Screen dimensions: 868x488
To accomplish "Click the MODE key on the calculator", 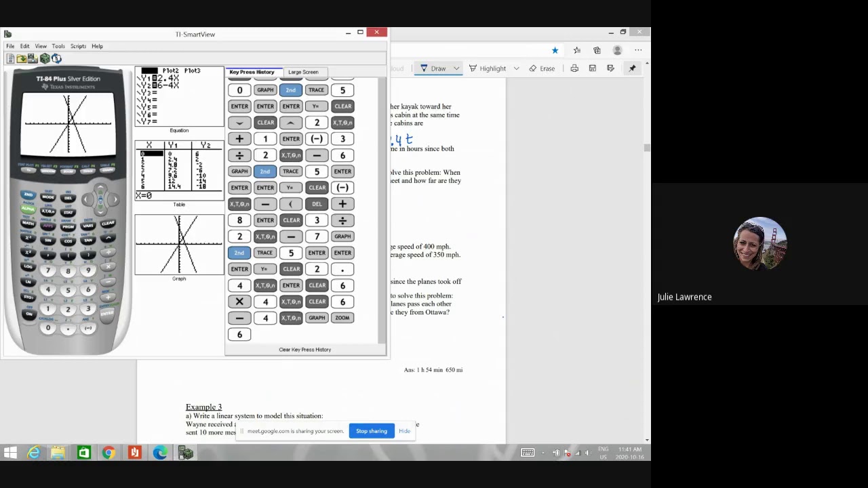I will (x=48, y=197).
